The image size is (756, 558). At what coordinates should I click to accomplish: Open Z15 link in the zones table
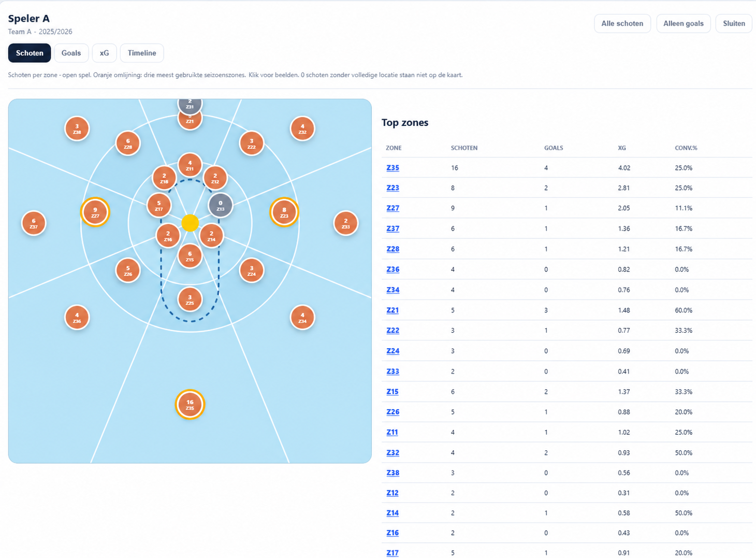tap(392, 392)
